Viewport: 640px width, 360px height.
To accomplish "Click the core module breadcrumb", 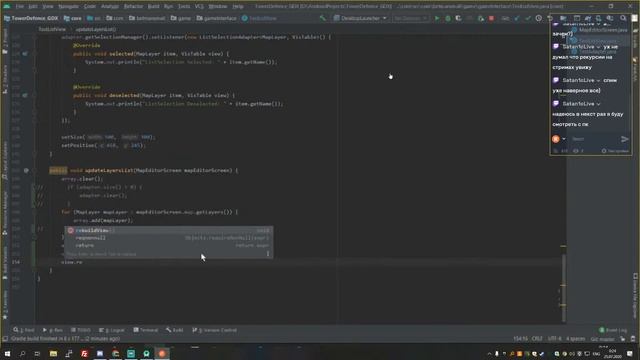I will coord(73,18).
